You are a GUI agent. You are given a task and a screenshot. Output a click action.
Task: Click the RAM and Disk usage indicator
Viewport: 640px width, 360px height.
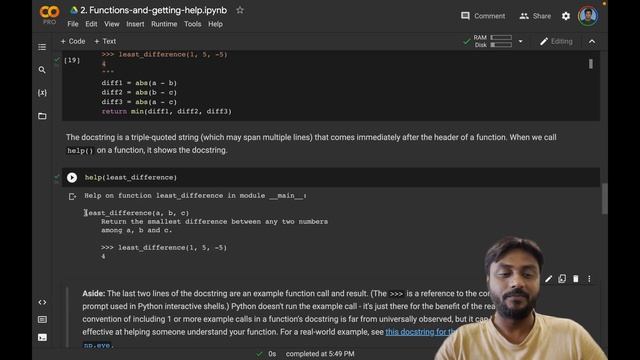[x=493, y=41]
